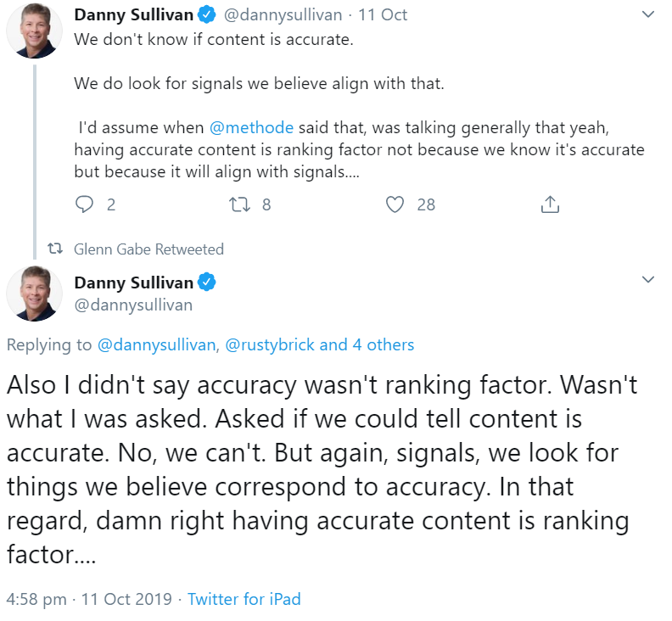Open Danny Sullivan's avatar in main tweet
672x621 pixels.
[x=33, y=294]
